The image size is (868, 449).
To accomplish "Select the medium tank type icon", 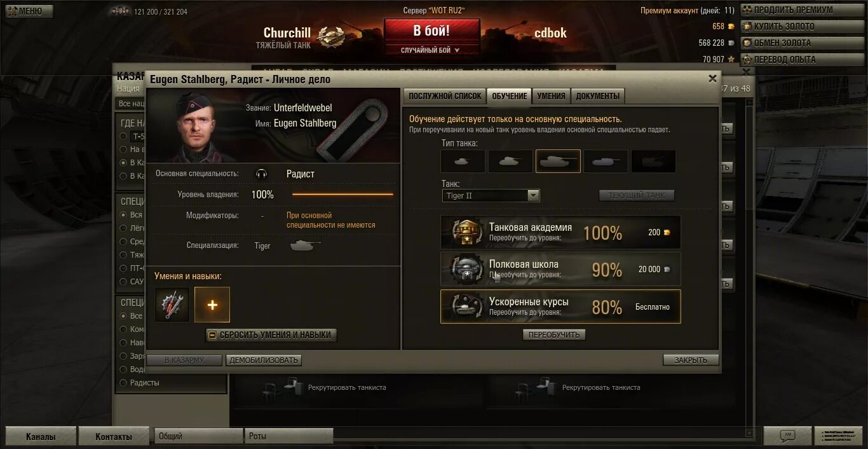I will [x=510, y=162].
